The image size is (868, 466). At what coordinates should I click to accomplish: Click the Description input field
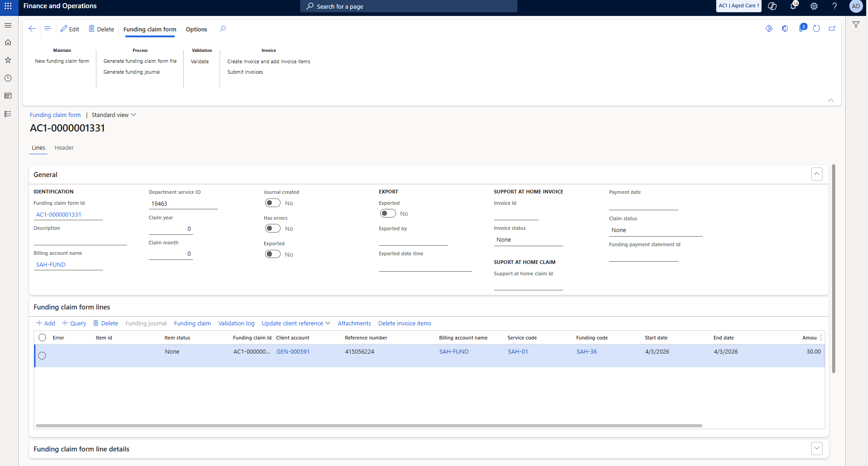coord(80,240)
